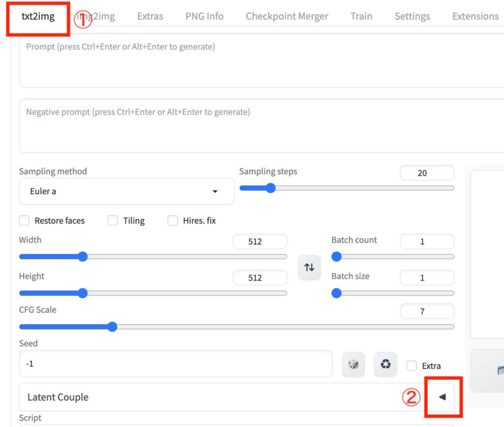
Task: Go to the PNG Info tab
Action: point(204,16)
